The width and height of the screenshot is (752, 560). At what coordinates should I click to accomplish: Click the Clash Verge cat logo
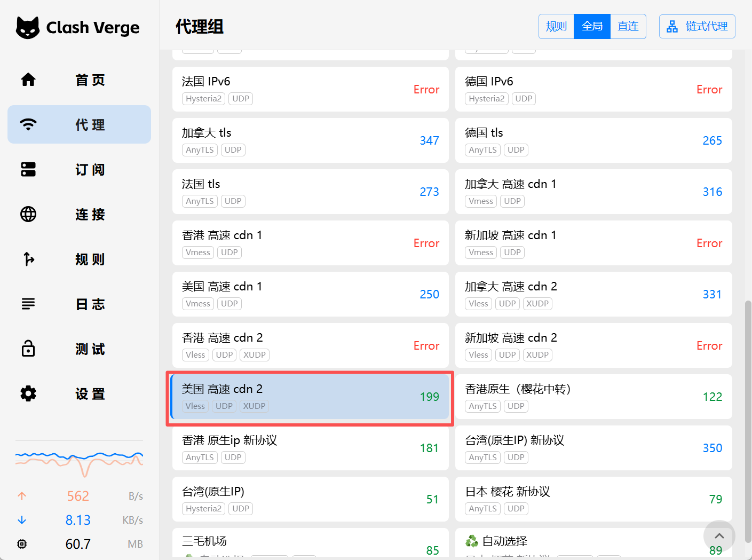coord(28,27)
